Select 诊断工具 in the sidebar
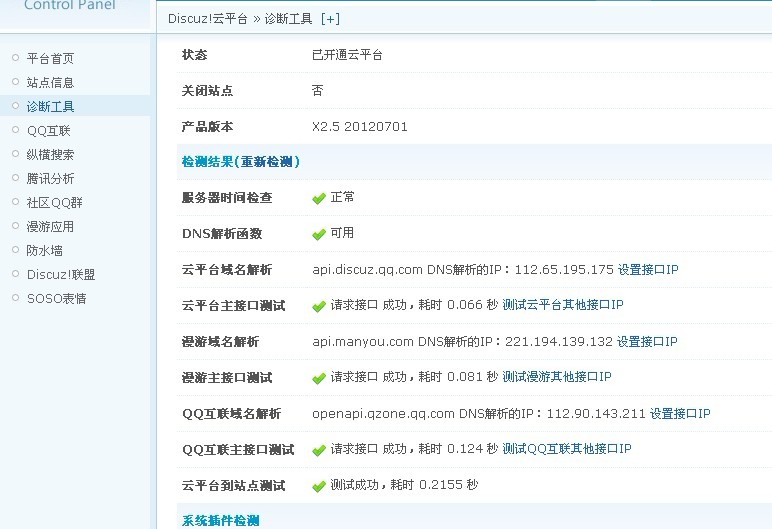The height and width of the screenshot is (529, 772). [50, 106]
